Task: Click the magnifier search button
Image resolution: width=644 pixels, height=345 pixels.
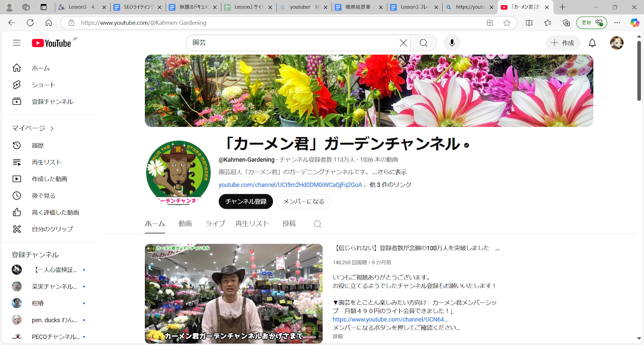Action: pyautogui.click(x=423, y=43)
